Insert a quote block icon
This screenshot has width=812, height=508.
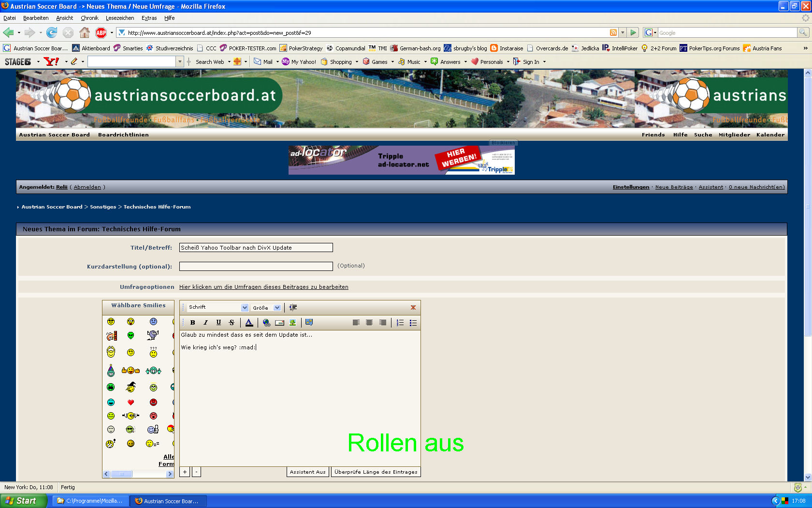pyautogui.click(x=309, y=322)
